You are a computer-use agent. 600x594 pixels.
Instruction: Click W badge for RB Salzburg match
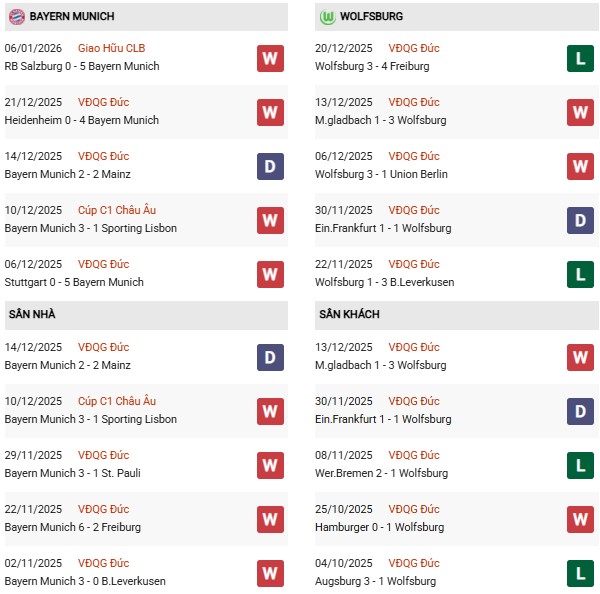269,58
